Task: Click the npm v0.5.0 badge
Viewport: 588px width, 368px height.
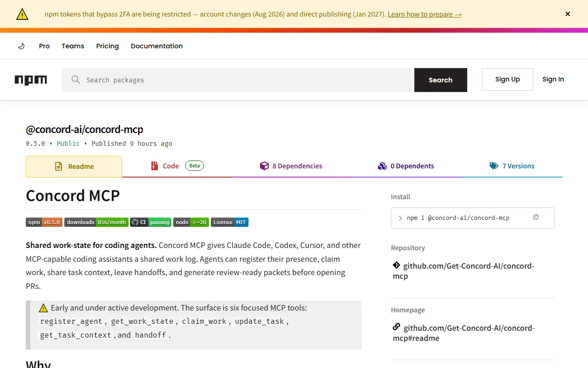Action: point(44,222)
